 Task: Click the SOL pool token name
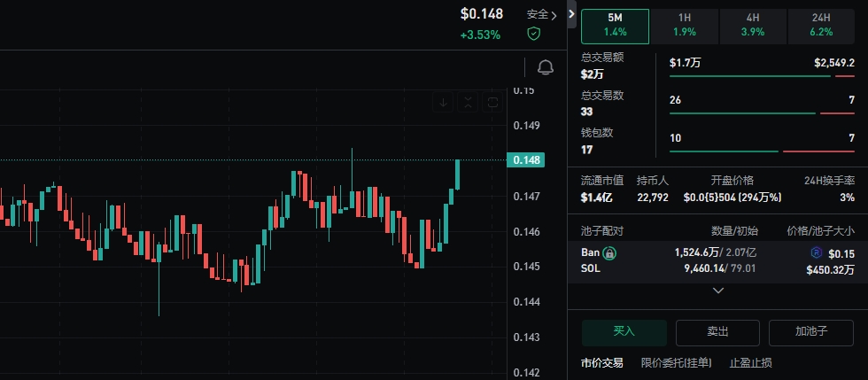591,269
